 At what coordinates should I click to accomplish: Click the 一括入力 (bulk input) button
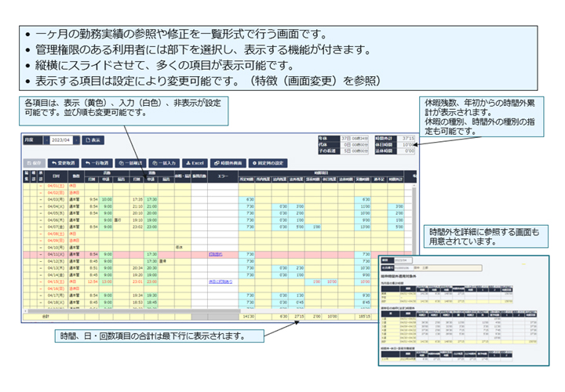click(164, 163)
